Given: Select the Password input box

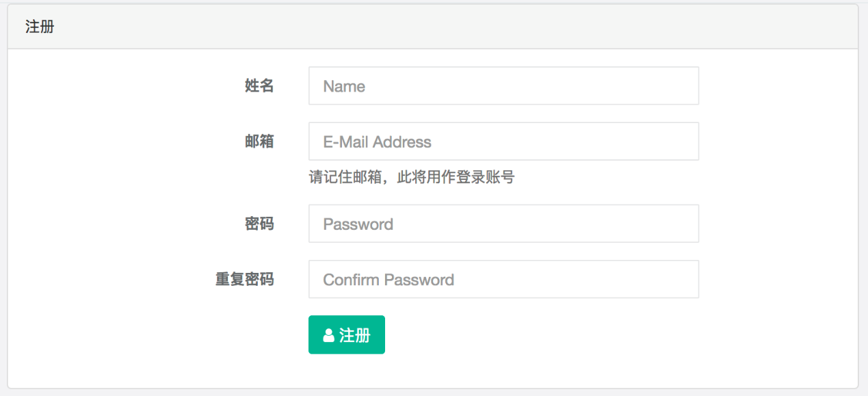Looking at the screenshot, I should (x=503, y=224).
